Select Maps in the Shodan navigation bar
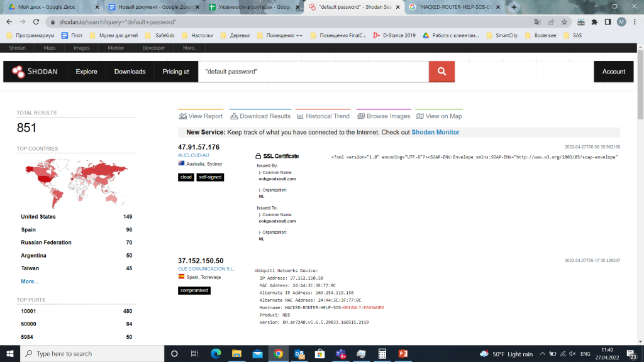 coord(48,47)
